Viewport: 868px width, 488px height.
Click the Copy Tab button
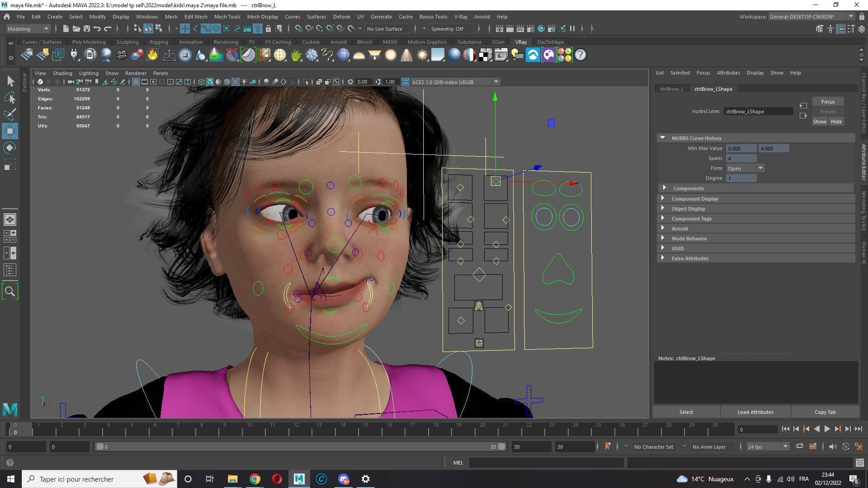coord(825,412)
